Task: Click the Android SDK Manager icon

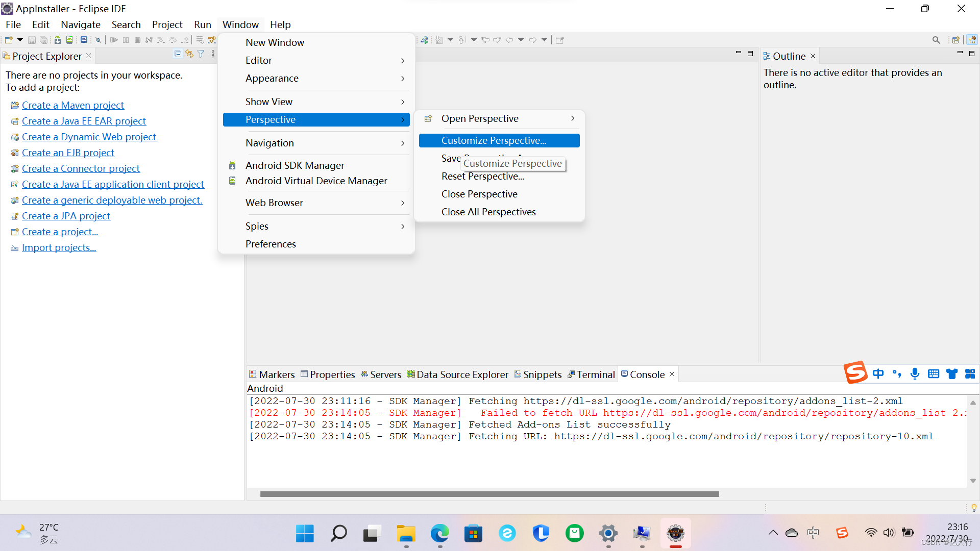Action: 233,165
